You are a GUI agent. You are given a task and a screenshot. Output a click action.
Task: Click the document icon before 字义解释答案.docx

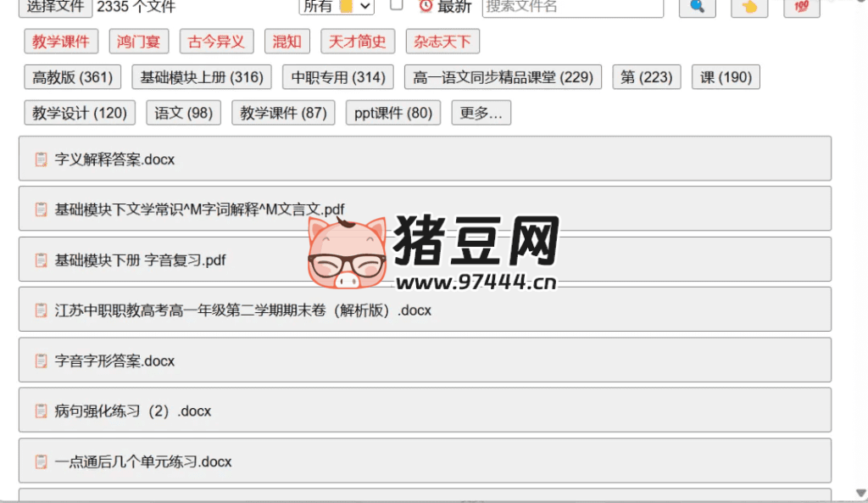(x=40, y=159)
